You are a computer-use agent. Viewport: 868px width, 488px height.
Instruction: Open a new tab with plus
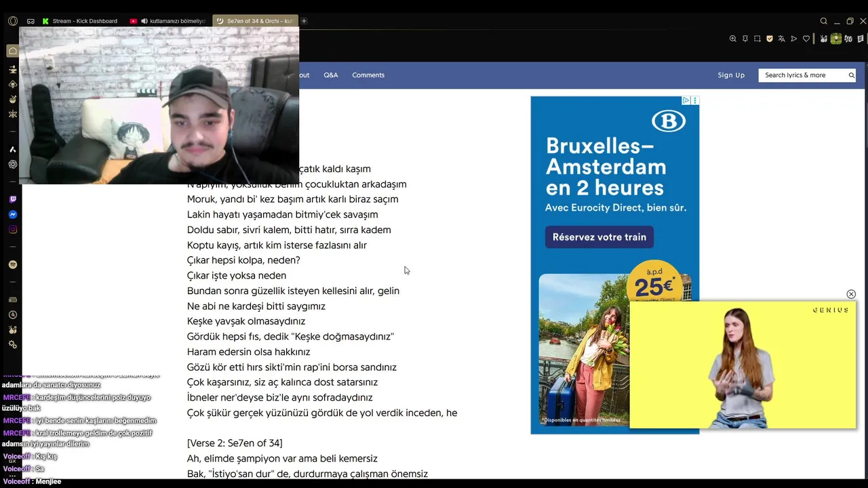coord(304,21)
